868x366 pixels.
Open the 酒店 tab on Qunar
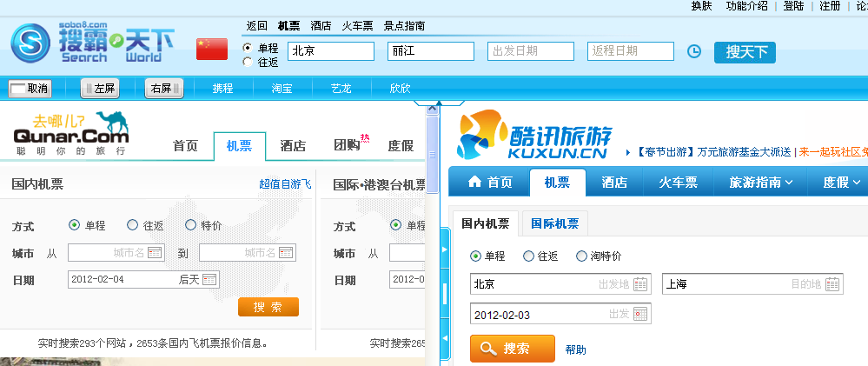coord(293,146)
